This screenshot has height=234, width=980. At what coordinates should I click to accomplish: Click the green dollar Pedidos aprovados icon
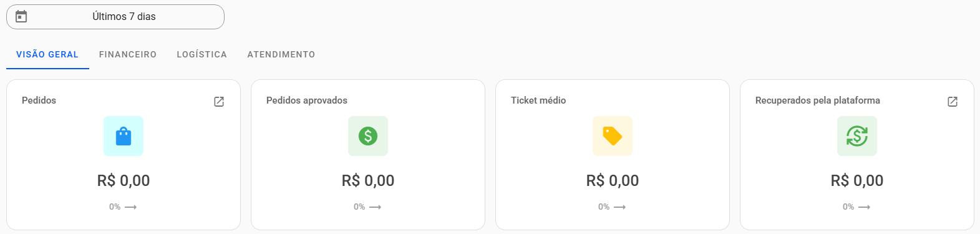tap(368, 136)
